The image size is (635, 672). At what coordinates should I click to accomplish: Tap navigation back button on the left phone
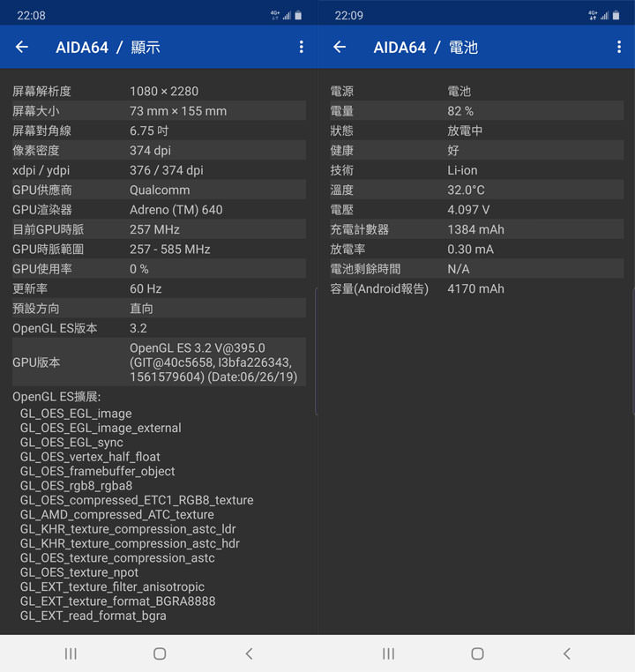point(249,653)
